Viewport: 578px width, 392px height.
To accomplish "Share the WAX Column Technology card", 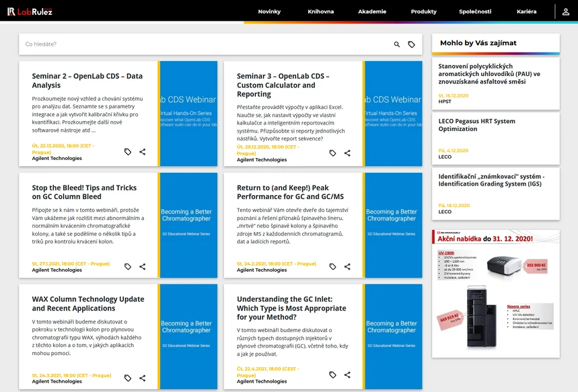I will (x=142, y=378).
